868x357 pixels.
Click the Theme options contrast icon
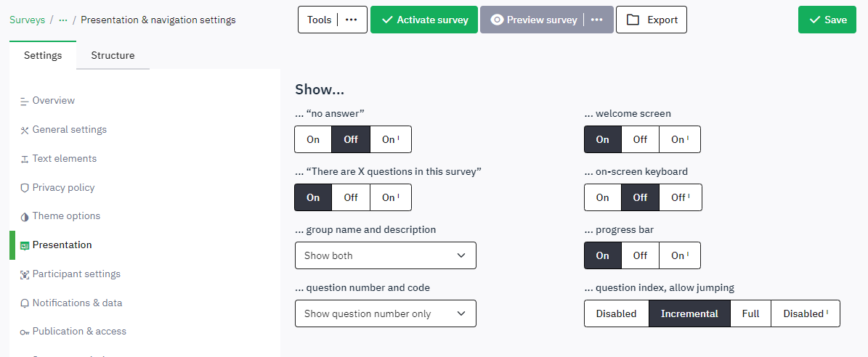coord(25,216)
